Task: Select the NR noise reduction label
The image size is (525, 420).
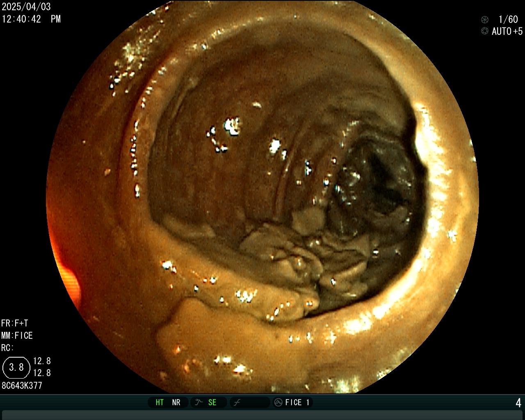Action: coord(176,402)
